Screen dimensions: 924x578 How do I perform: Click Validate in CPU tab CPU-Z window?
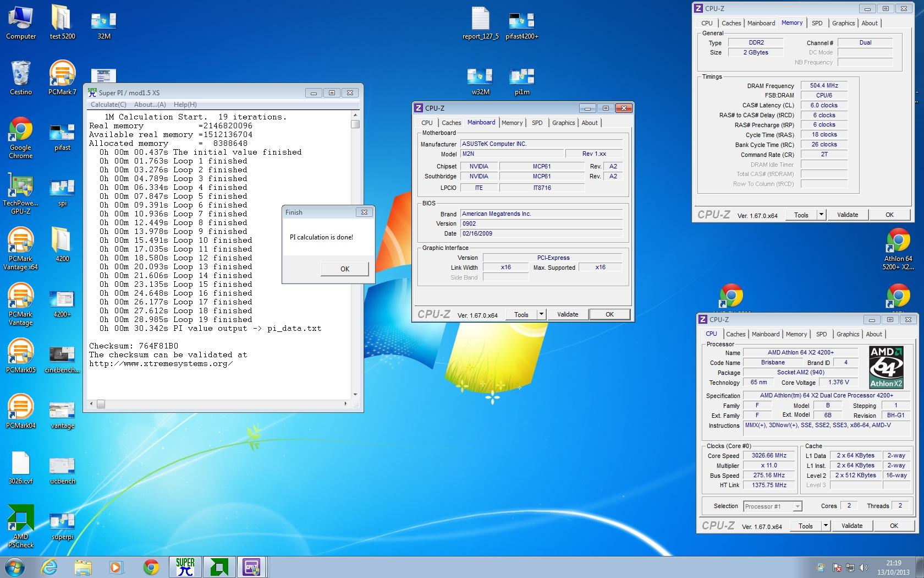[852, 526]
